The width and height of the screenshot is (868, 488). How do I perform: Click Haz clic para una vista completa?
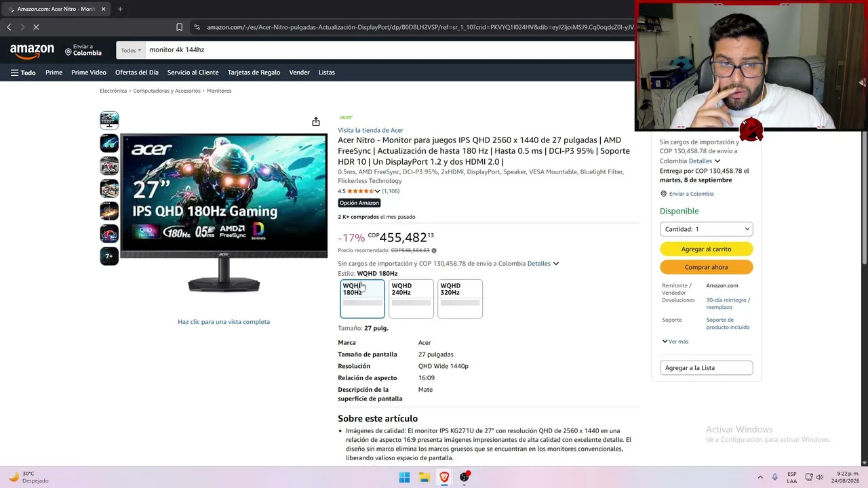[224, 322]
